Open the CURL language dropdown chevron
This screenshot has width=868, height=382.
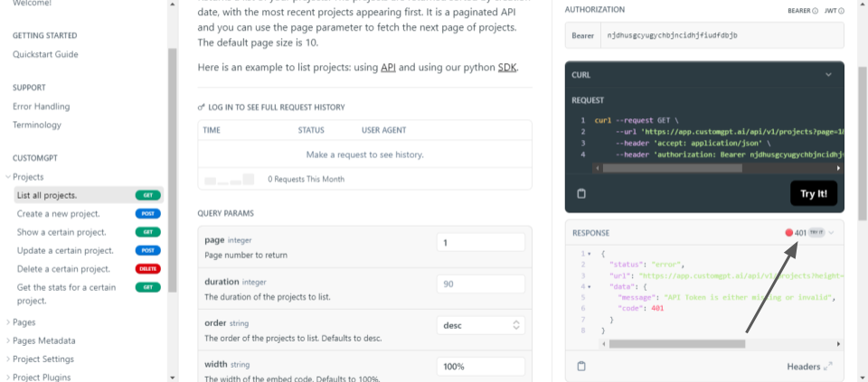(828, 75)
